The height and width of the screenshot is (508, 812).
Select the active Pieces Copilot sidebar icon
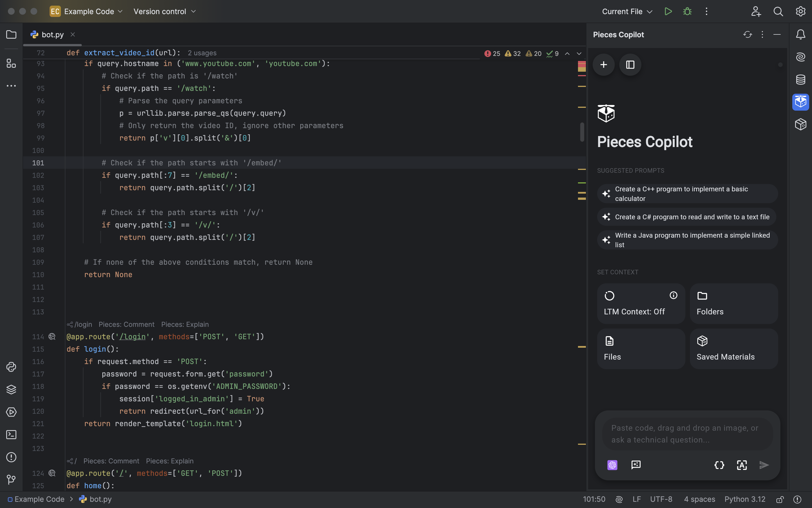[801, 102]
